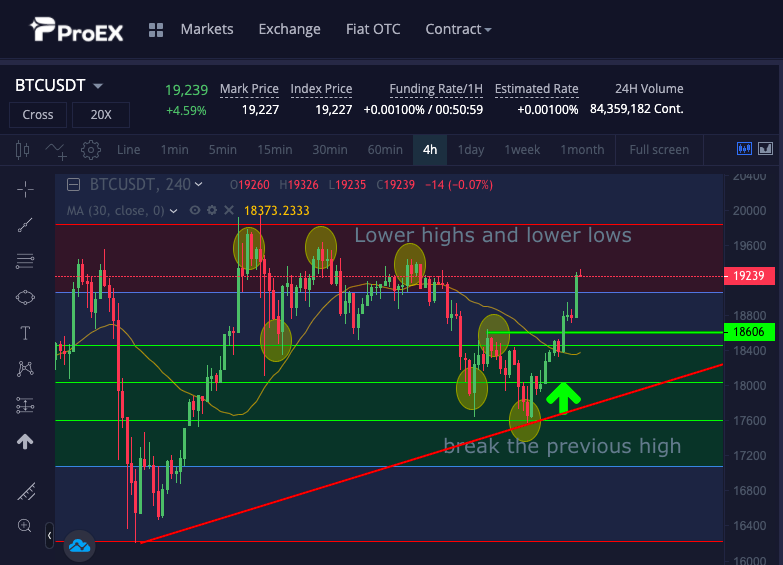This screenshot has width=783, height=565.
Task: Open the Contract menu dropdown
Action: [x=458, y=29]
